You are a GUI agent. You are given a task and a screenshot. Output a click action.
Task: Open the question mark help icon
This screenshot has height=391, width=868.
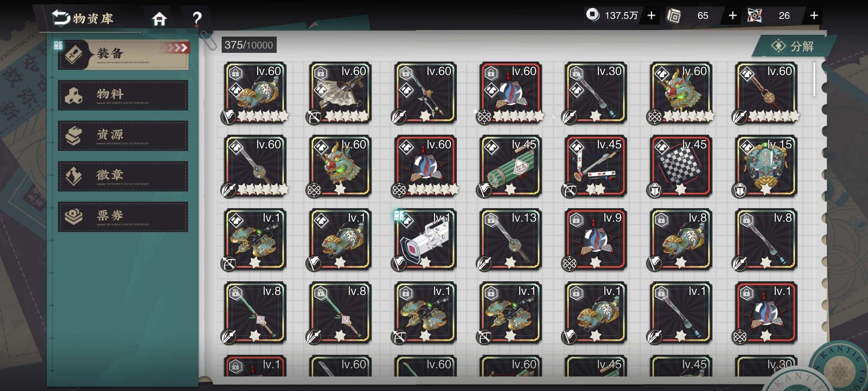[x=197, y=18]
